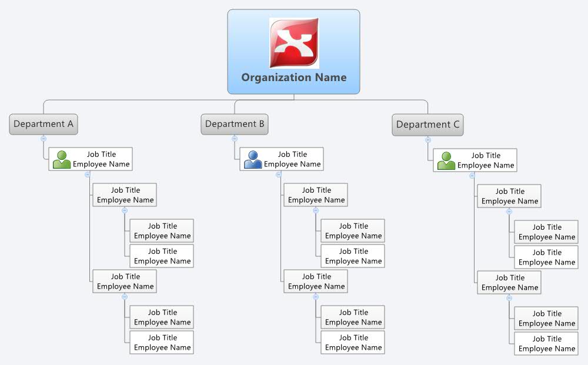Image resolution: width=588 pixels, height=365 pixels.
Task: Select the rightmost Job Title box under Department C
Action: (x=546, y=230)
